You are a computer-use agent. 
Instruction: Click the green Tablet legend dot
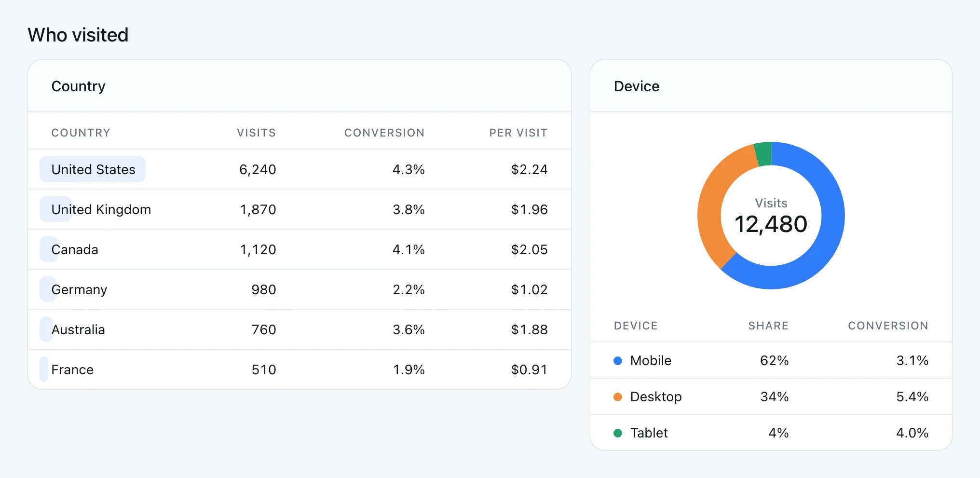[x=617, y=433]
